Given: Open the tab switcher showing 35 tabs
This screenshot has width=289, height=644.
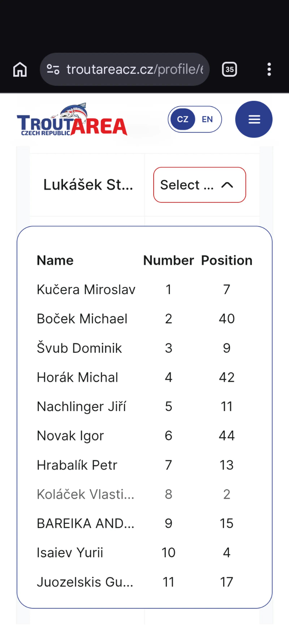Looking at the screenshot, I should pyautogui.click(x=229, y=69).
